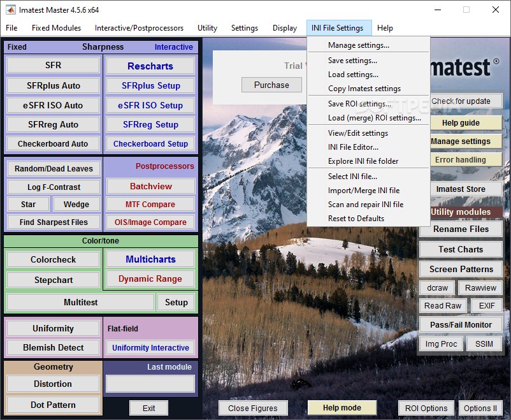Open ROI Options
This screenshot has height=420, width=511.
[x=426, y=409]
